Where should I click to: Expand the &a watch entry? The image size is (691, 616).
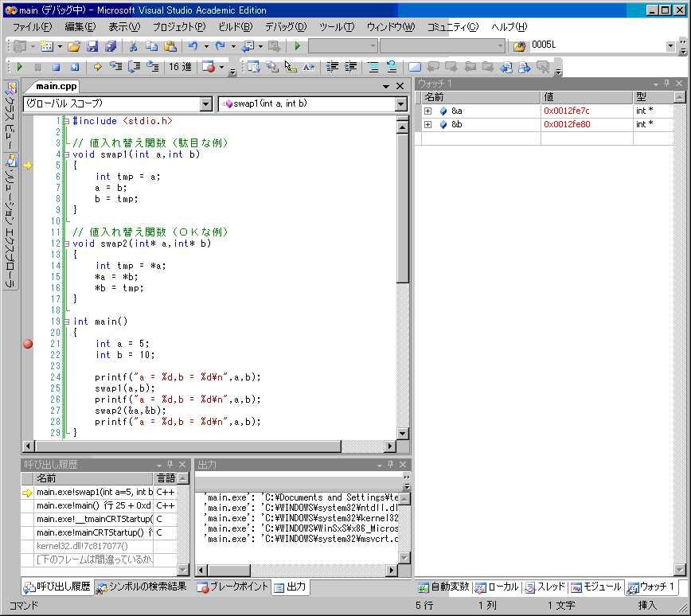coord(428,111)
